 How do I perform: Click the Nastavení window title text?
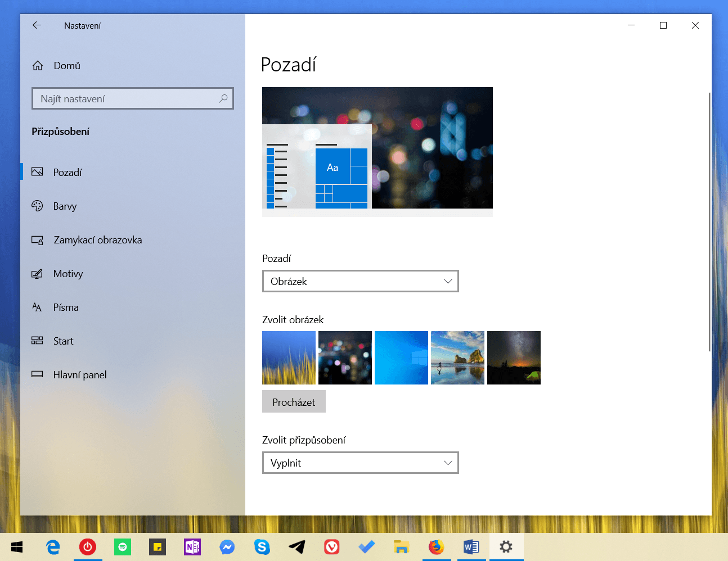pyautogui.click(x=83, y=26)
